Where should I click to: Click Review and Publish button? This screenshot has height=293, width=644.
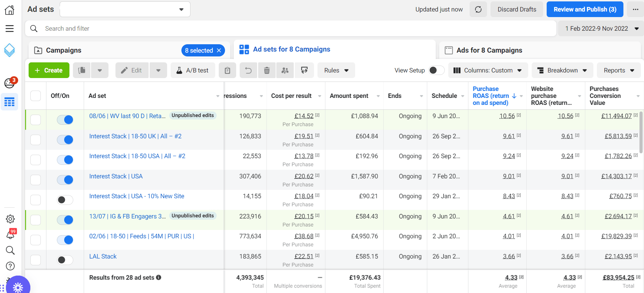(585, 9)
